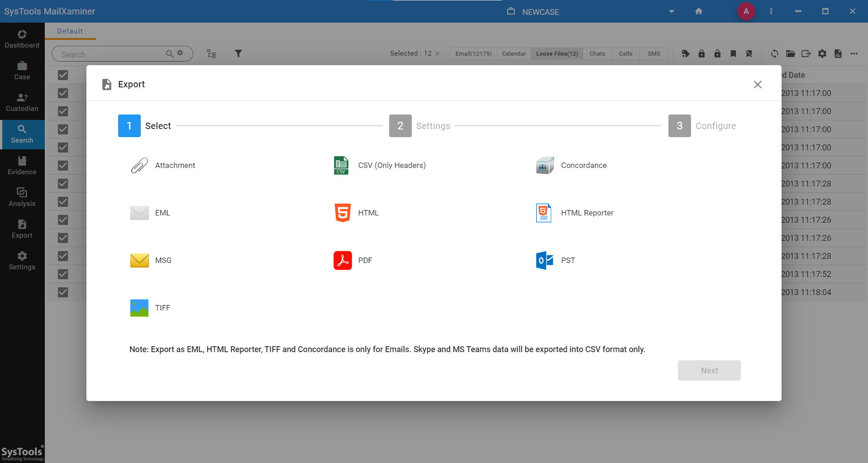Pick TIFF export format
The height and width of the screenshot is (463, 868).
point(150,308)
